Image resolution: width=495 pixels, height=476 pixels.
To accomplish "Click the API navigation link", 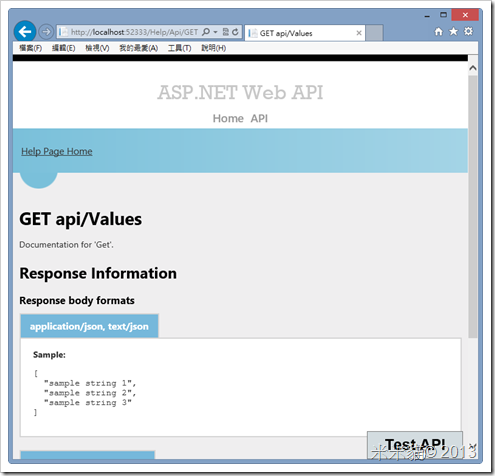I will 259,118.
